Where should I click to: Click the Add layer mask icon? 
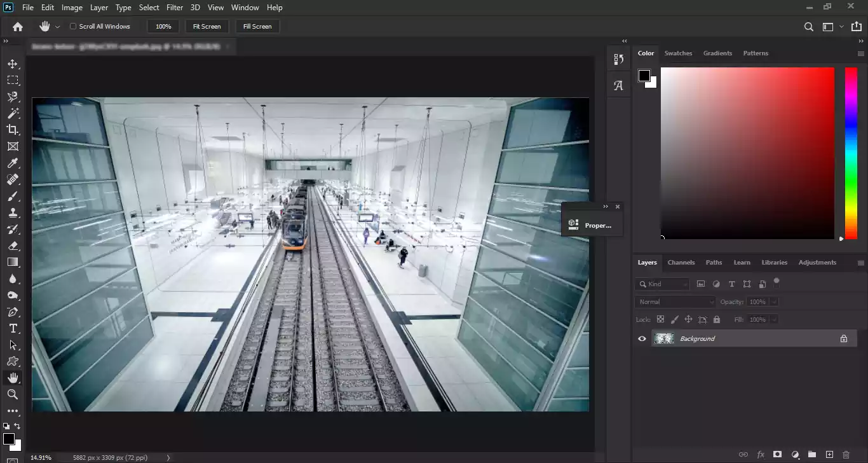click(777, 454)
